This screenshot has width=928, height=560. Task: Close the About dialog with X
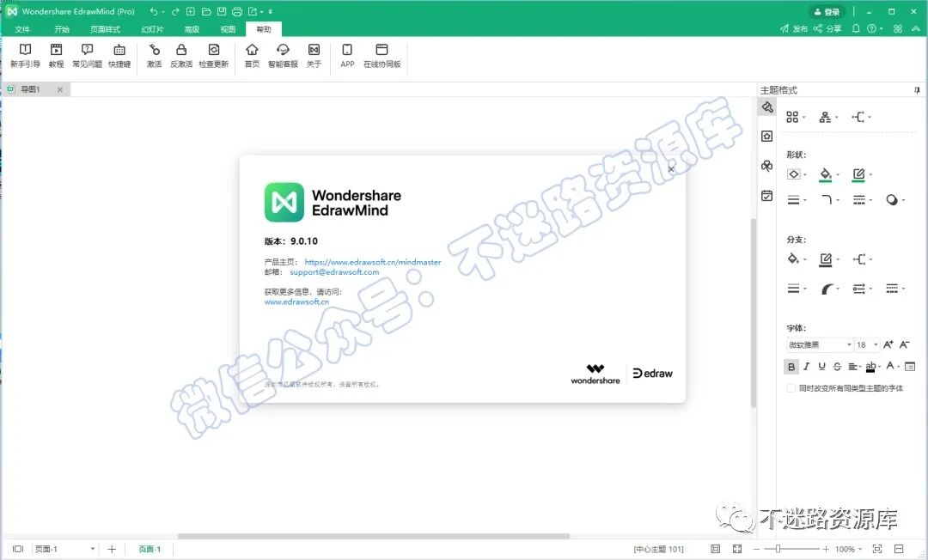pos(671,169)
